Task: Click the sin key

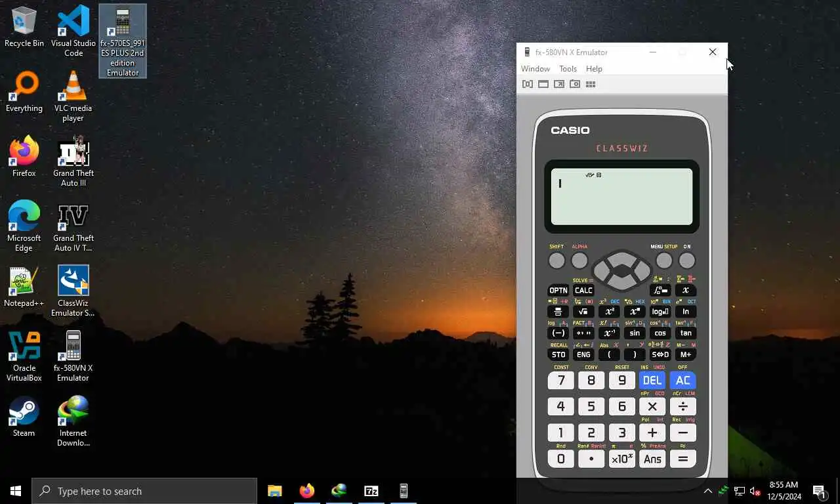Action: [x=635, y=333]
